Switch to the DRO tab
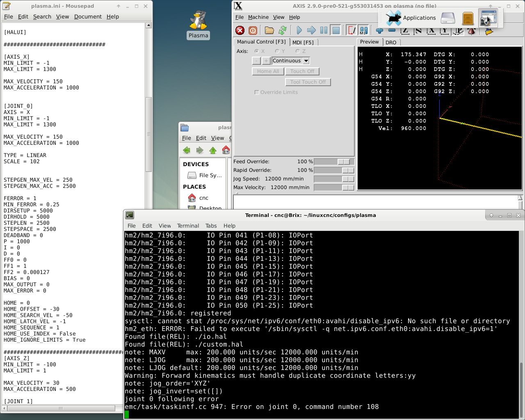Image resolution: width=525 pixels, height=420 pixels. (391, 43)
